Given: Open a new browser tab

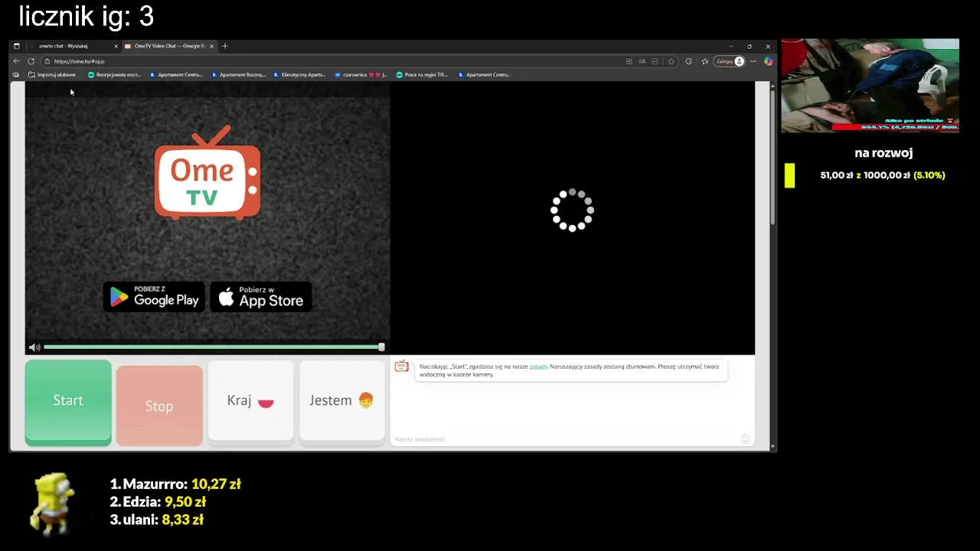Looking at the screenshot, I should (224, 46).
